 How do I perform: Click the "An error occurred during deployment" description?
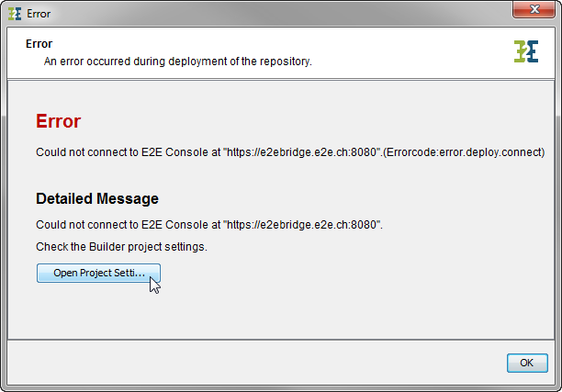point(178,62)
